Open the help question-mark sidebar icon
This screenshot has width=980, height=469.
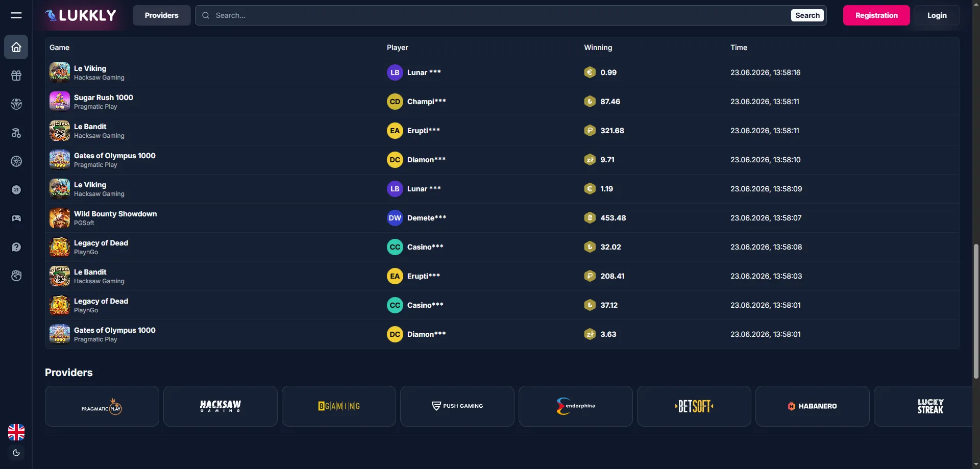tap(16, 247)
